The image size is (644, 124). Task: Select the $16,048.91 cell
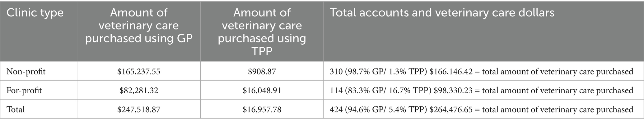click(262, 91)
